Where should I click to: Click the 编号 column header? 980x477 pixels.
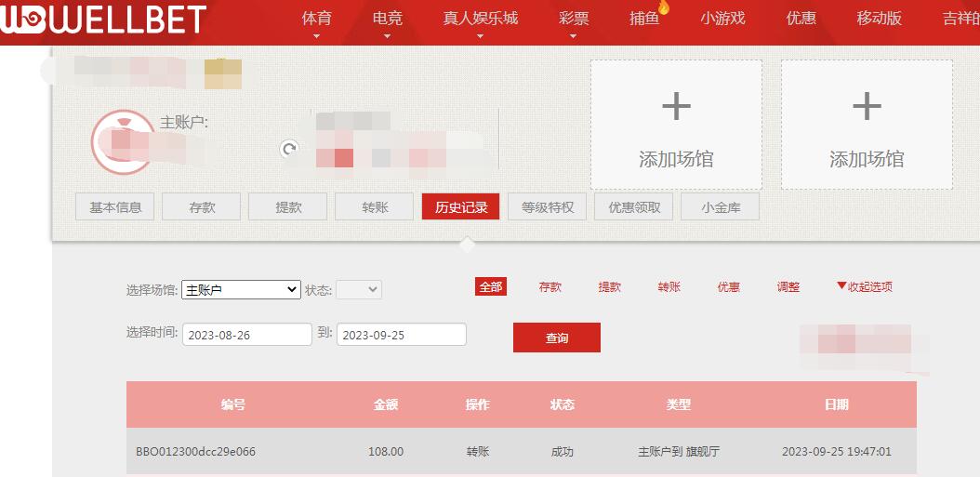point(232,404)
